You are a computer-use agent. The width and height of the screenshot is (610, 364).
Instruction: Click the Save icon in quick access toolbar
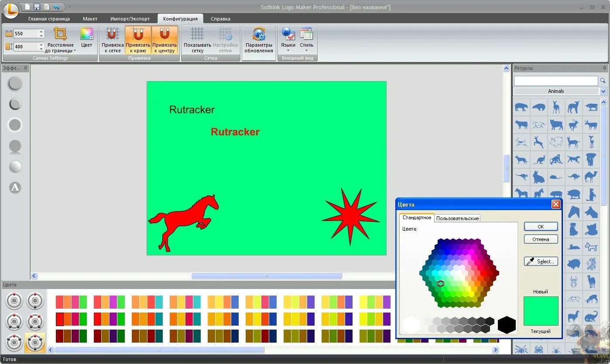(37, 7)
